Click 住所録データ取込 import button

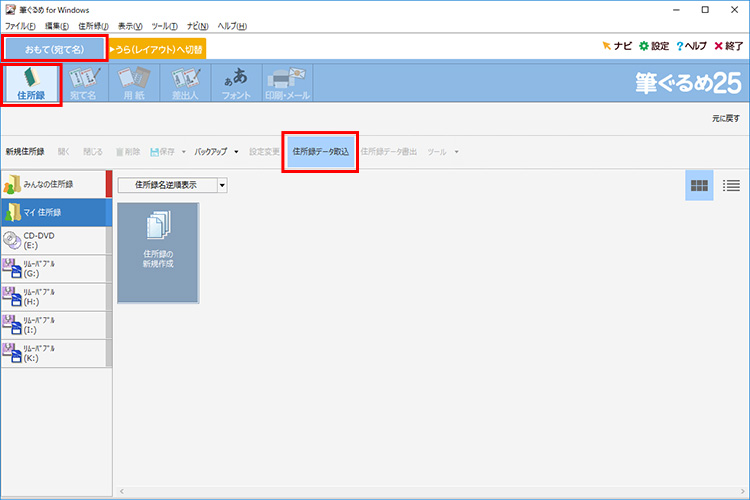tap(320, 152)
